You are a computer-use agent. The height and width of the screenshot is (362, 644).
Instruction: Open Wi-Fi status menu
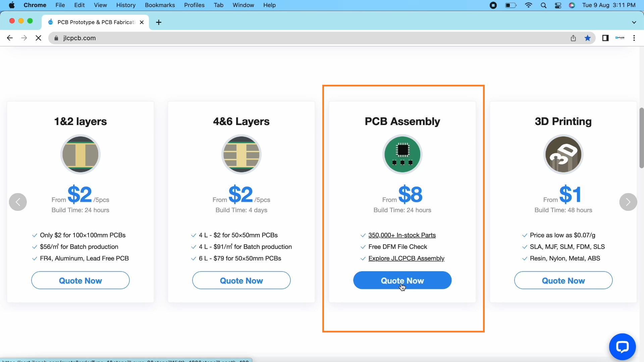529,5
